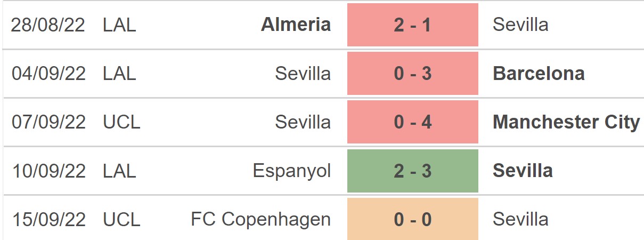
Task: Click the Almeria team name
Action: 296,25
